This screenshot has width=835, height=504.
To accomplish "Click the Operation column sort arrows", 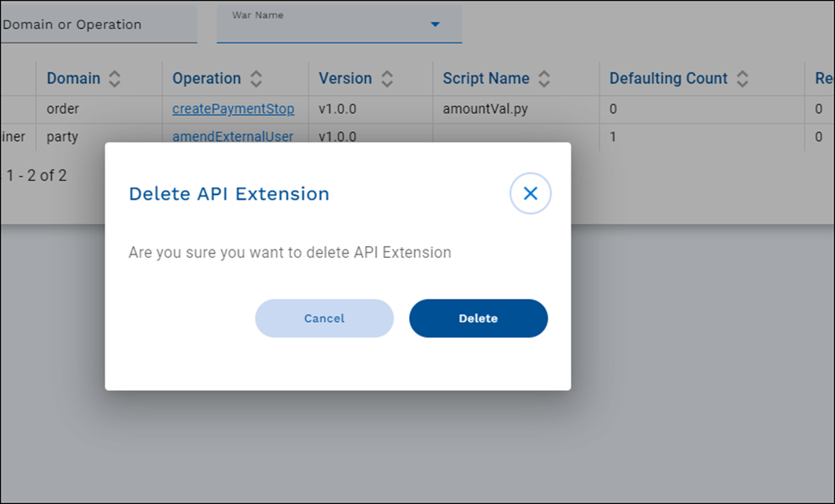I will [256, 79].
